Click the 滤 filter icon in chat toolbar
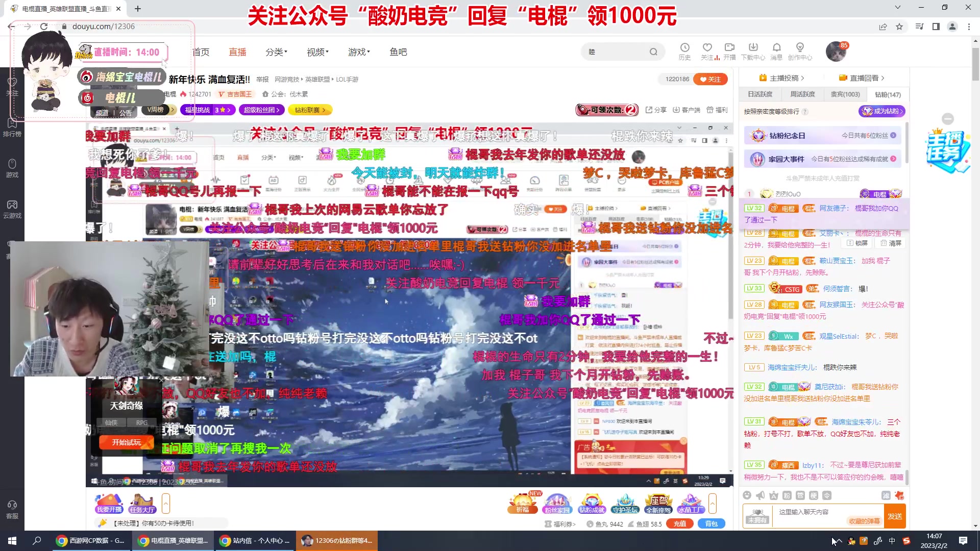This screenshot has height=551, width=980. pos(886,495)
